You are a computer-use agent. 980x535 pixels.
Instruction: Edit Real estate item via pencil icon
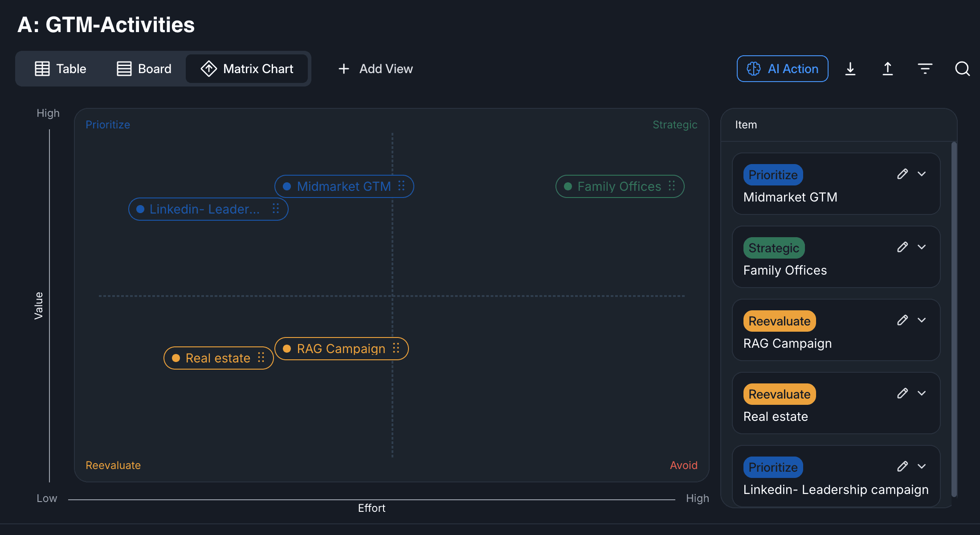pyautogui.click(x=902, y=393)
